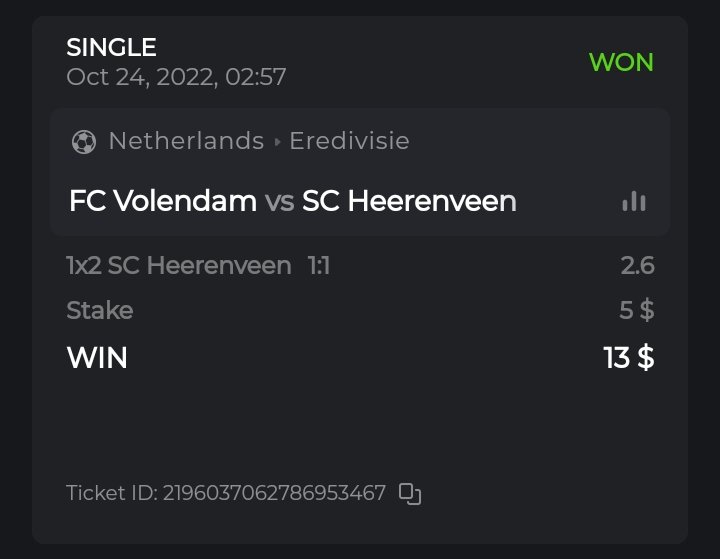Click the 5 $ stake amount
The width and height of the screenshot is (720, 559).
tap(636, 310)
